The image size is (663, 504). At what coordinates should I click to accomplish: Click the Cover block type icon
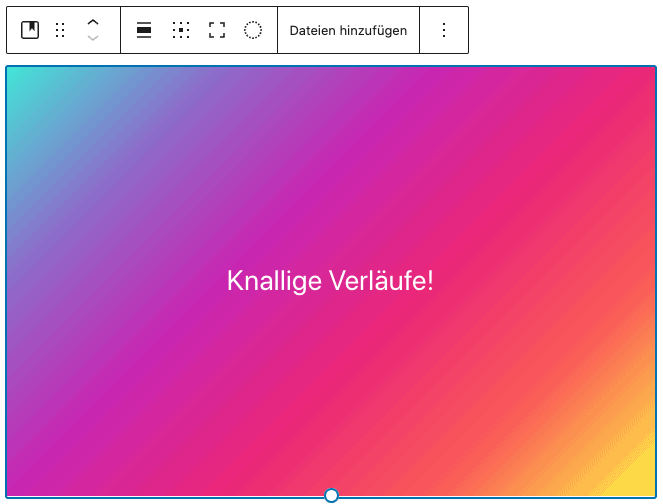pyautogui.click(x=30, y=30)
